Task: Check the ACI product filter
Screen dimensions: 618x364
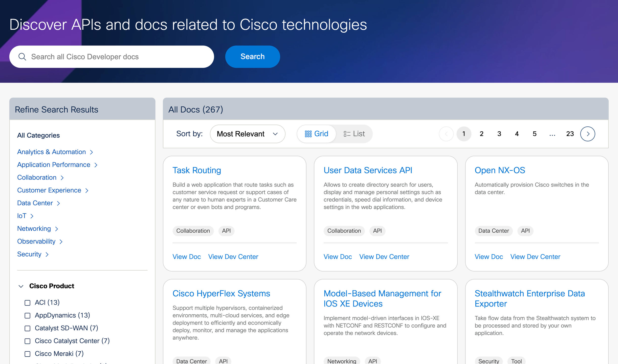Action: pos(27,303)
